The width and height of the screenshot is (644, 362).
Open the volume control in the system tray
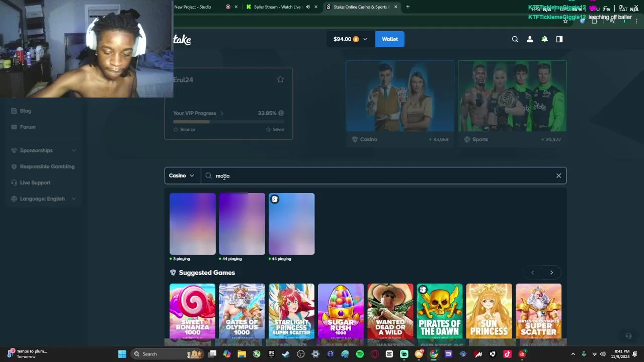(x=603, y=354)
